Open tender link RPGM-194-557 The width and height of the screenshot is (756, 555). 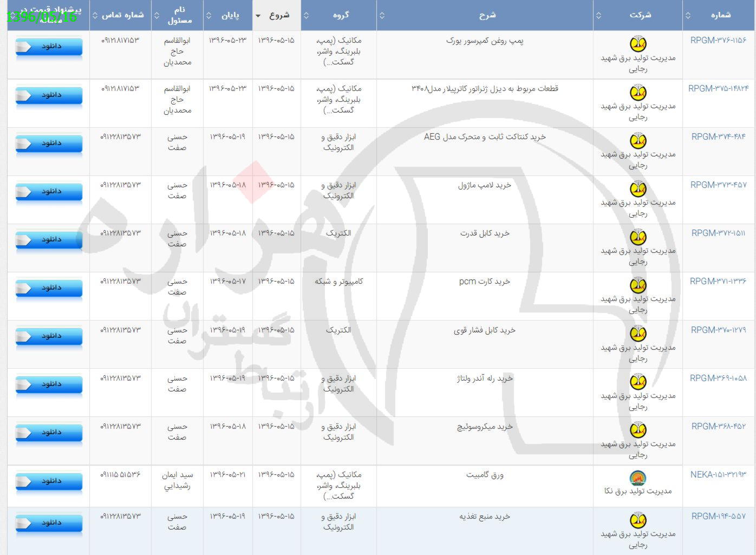coord(718,516)
